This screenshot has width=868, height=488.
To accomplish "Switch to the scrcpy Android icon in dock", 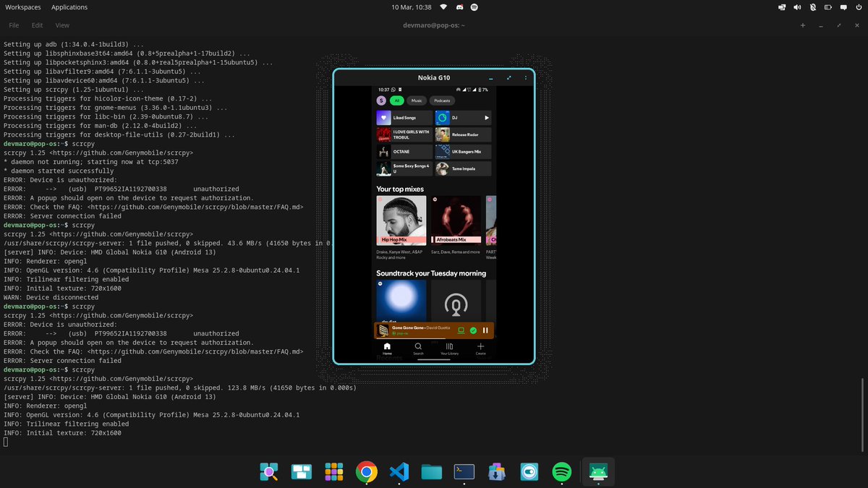I will pyautogui.click(x=598, y=472).
